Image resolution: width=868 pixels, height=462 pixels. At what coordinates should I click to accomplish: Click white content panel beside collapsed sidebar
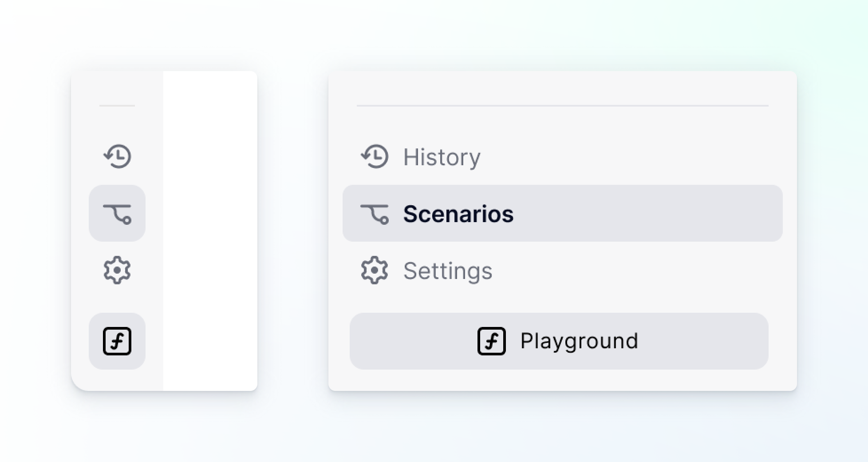tap(210, 231)
